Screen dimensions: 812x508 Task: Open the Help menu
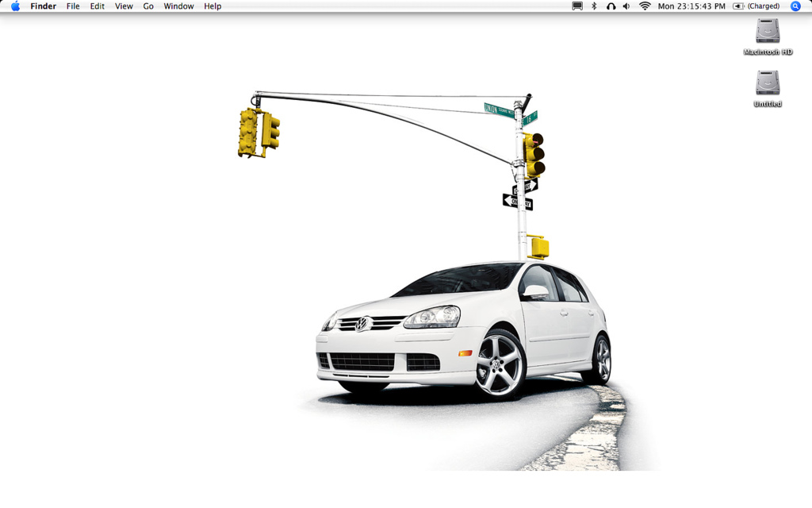tap(213, 6)
